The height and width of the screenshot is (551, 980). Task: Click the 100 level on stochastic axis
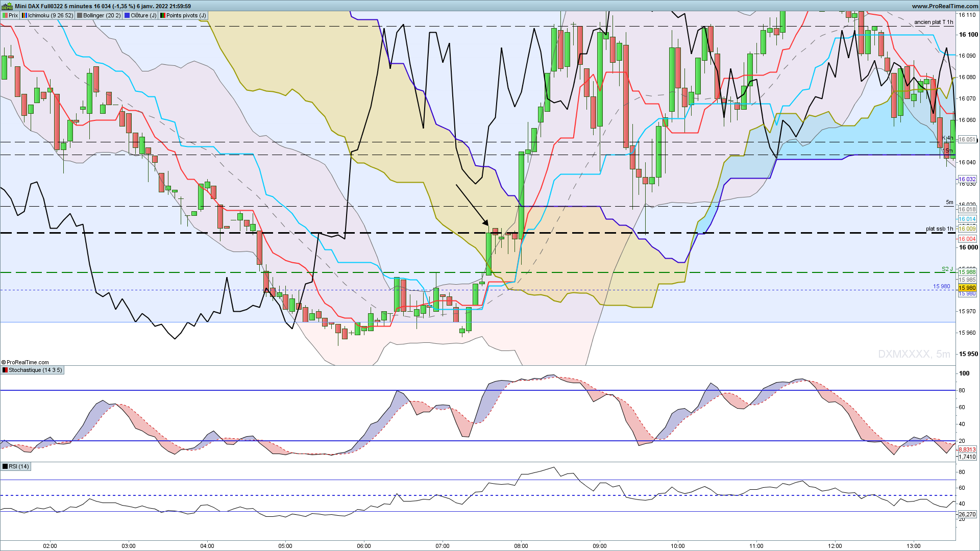point(964,373)
